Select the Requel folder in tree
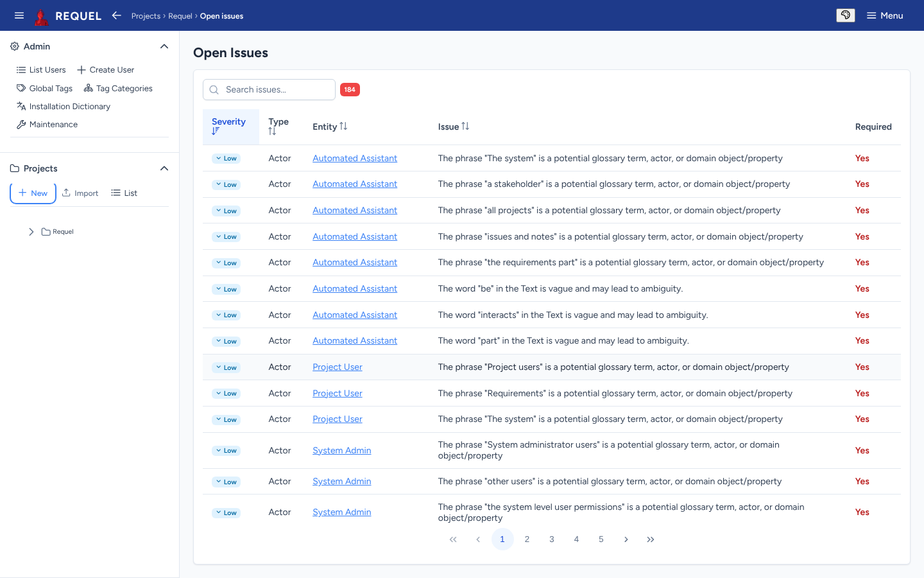Screen dimensions: 924x578 coord(58,232)
